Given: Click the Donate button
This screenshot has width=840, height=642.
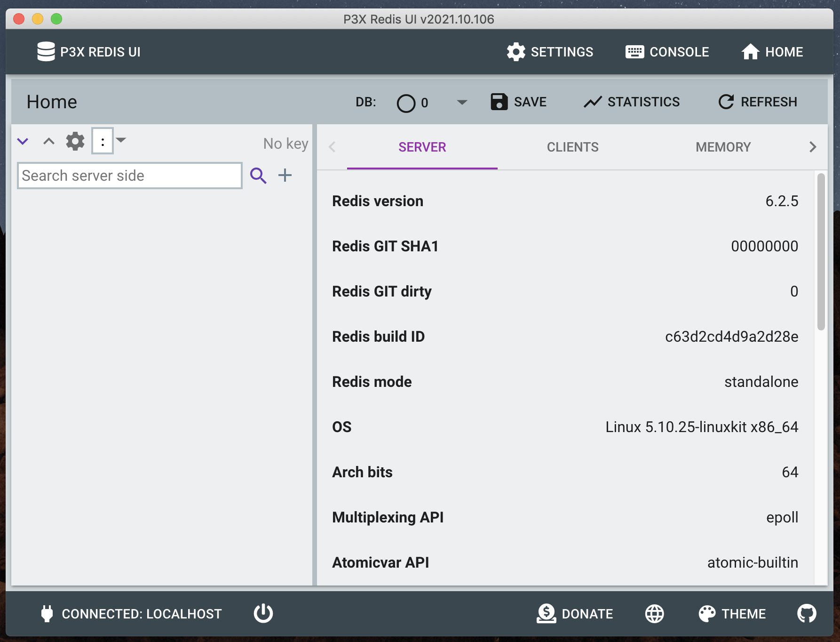Looking at the screenshot, I should pyautogui.click(x=575, y=613).
